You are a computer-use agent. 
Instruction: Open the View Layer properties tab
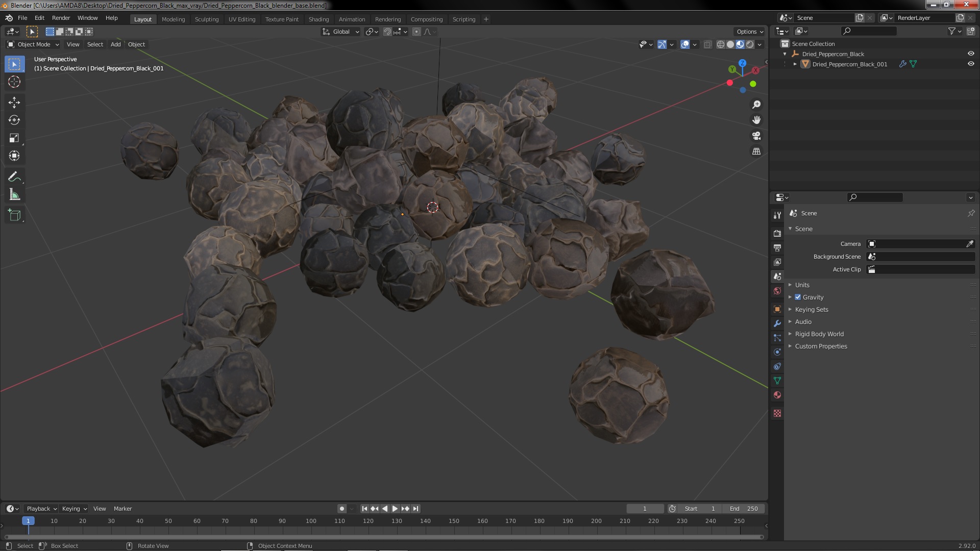(777, 262)
